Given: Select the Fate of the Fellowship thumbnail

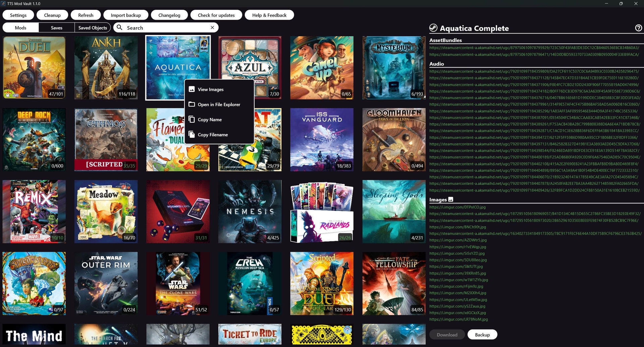Looking at the screenshot, I should (x=394, y=284).
